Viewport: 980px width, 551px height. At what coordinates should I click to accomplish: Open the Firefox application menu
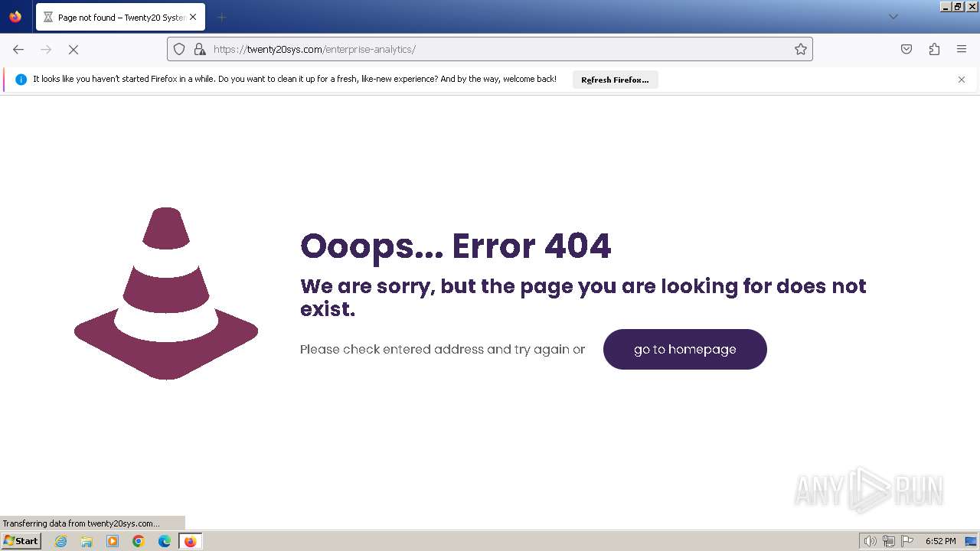point(962,49)
